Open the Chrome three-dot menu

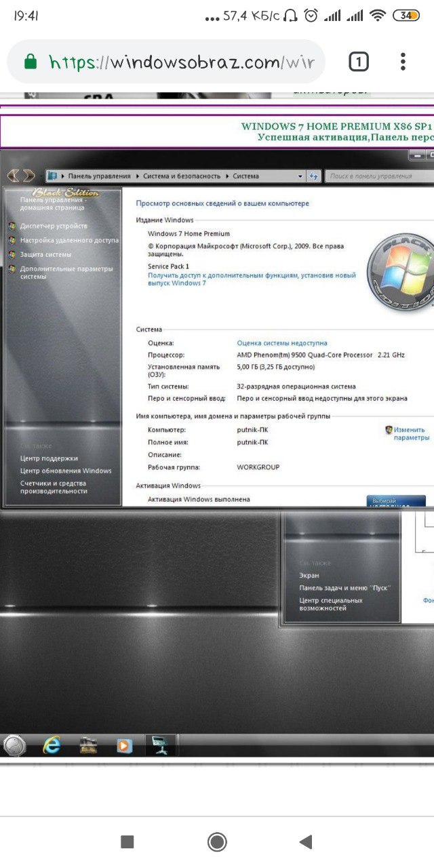[403, 62]
